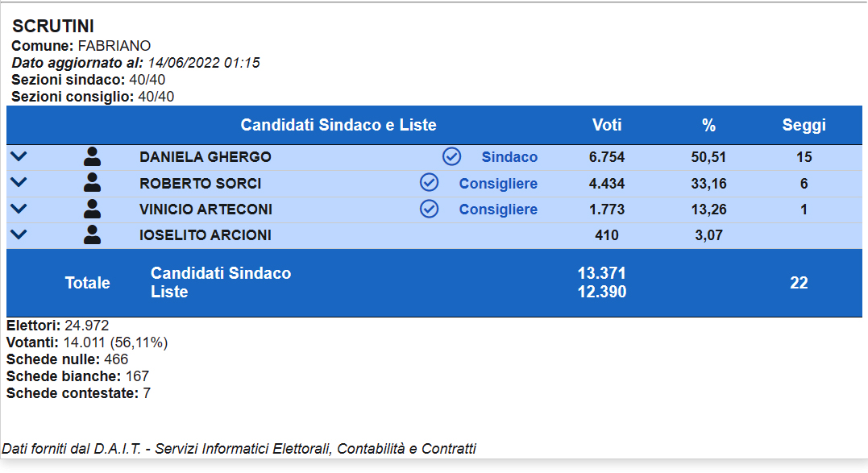This screenshot has width=868, height=473.
Task: Click the Voti column header
Action: point(607,126)
